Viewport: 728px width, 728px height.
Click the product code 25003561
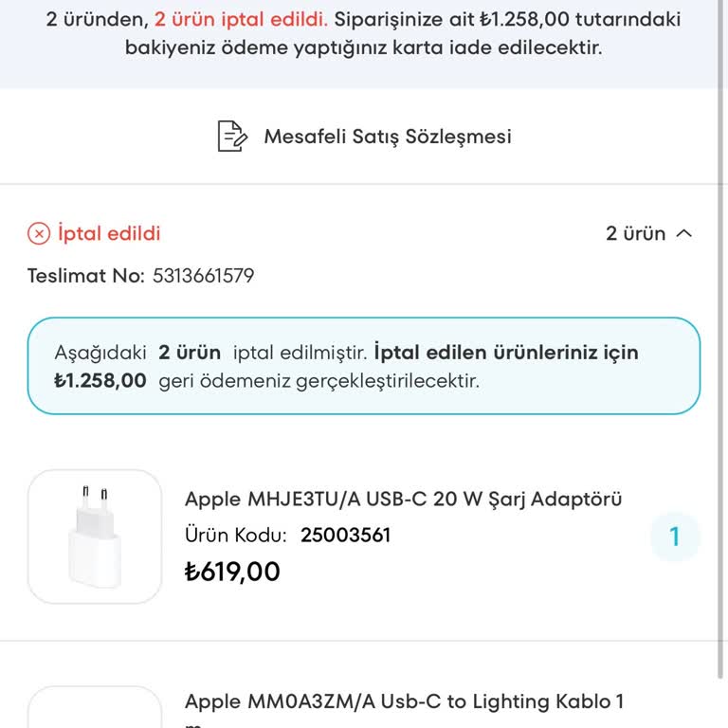[x=345, y=535]
